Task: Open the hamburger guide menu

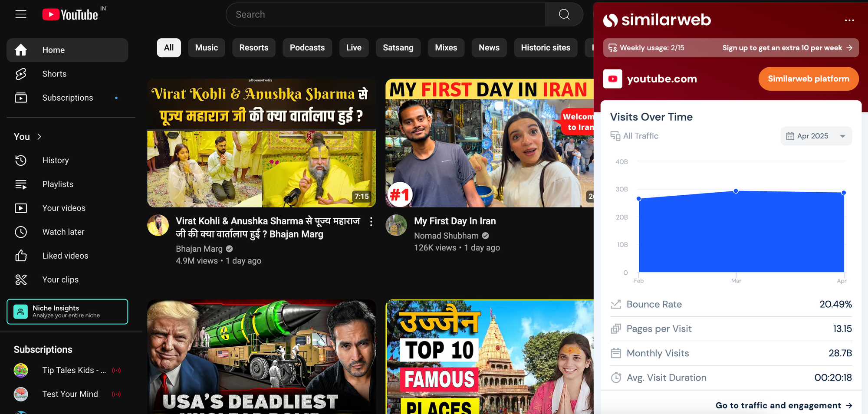Action: pyautogui.click(x=21, y=14)
